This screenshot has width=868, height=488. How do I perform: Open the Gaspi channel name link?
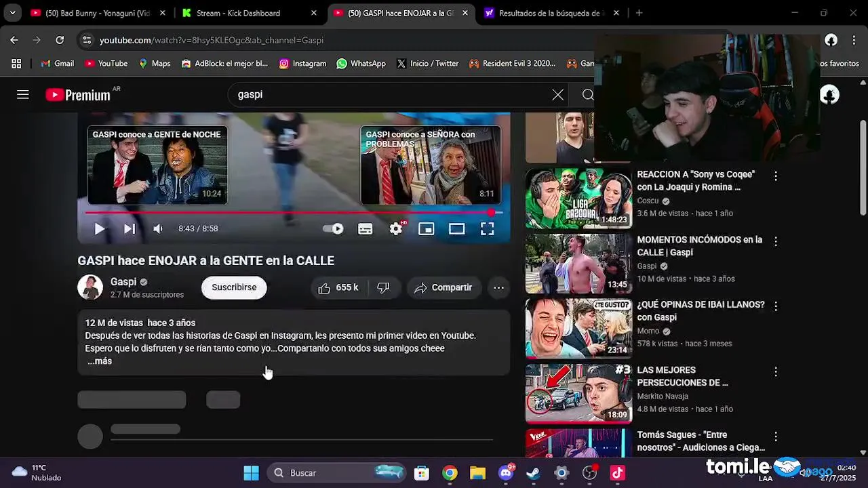[123, 282]
